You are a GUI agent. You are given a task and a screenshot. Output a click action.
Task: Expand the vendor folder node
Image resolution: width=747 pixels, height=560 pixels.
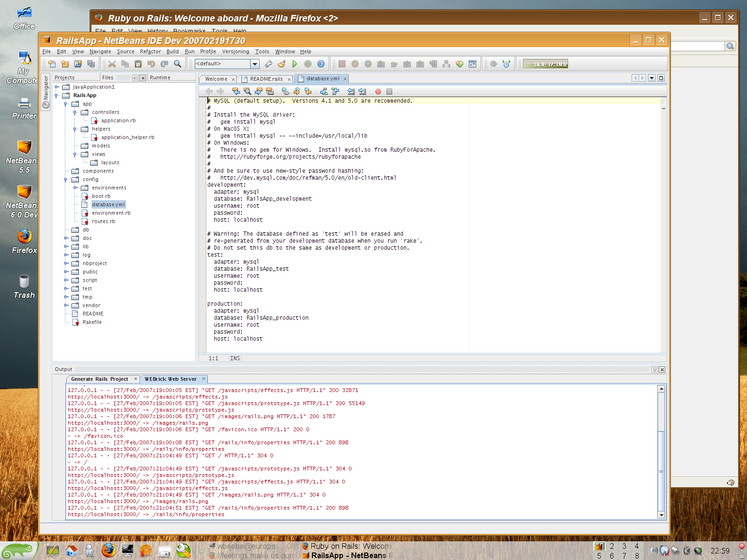tap(66, 305)
